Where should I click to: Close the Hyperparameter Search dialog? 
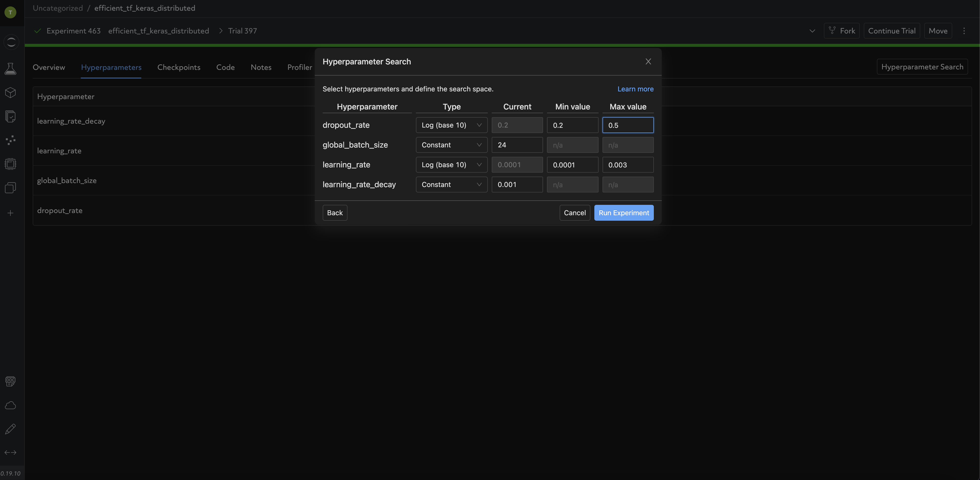[648, 62]
